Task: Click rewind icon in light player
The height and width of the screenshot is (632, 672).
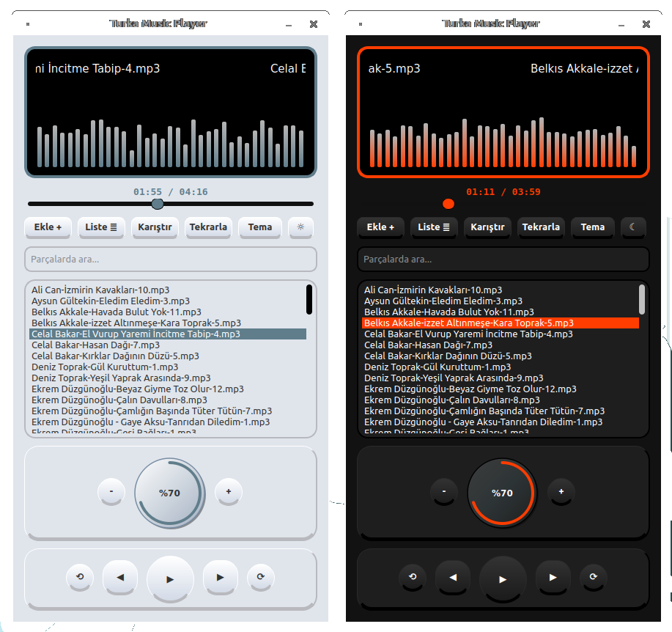Action: point(80,577)
